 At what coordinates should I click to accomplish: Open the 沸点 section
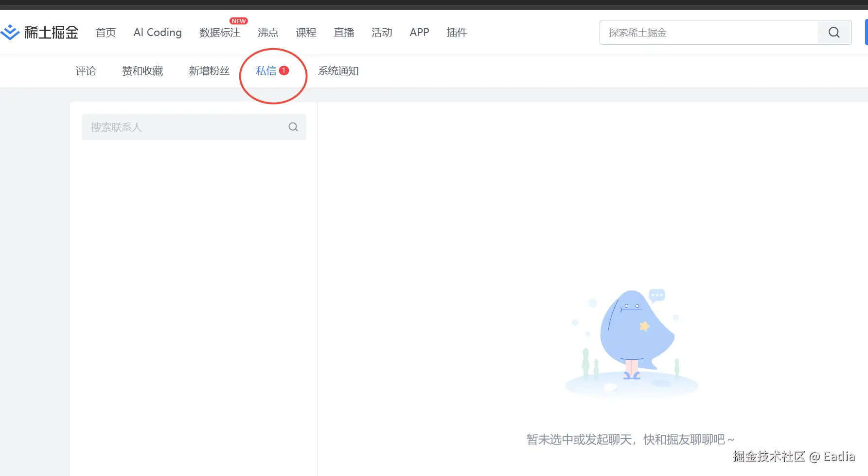pos(268,33)
